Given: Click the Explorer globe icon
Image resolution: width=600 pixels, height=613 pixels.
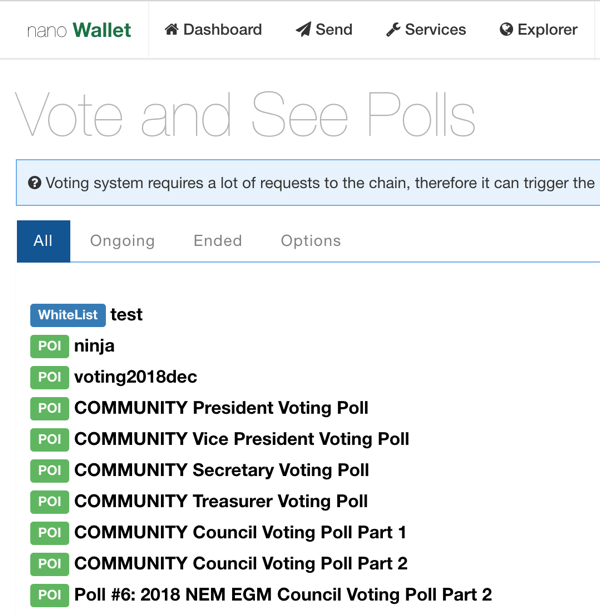Looking at the screenshot, I should click(x=506, y=29).
